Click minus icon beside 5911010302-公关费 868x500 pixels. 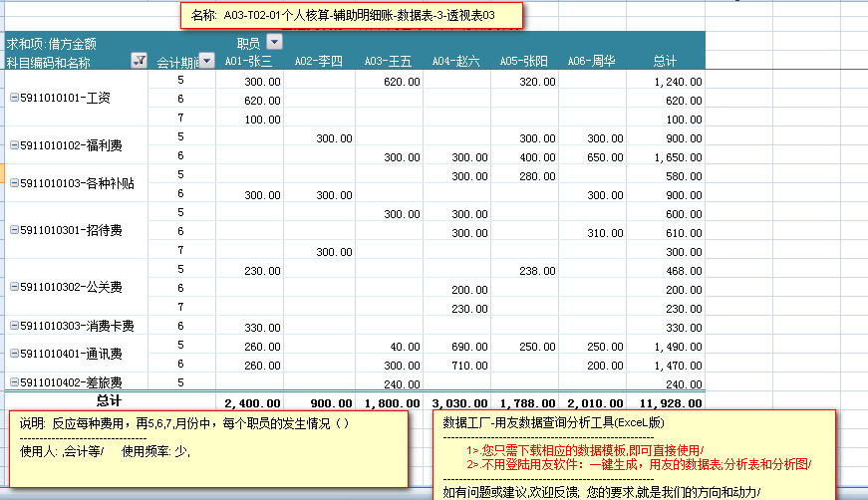click(x=14, y=288)
